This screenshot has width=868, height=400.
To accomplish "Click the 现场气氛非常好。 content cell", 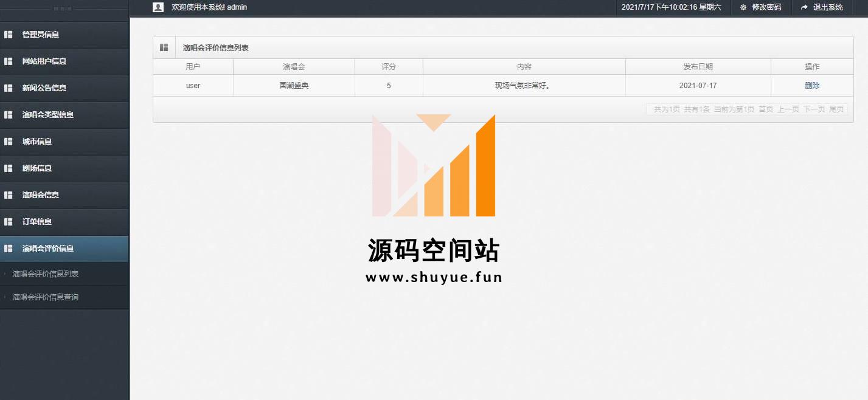I will pyautogui.click(x=524, y=86).
